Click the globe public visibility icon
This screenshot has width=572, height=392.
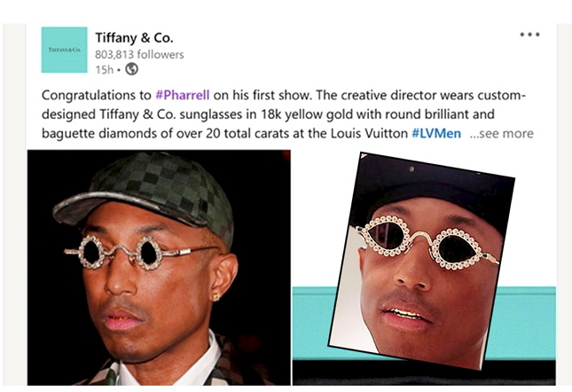(x=131, y=69)
